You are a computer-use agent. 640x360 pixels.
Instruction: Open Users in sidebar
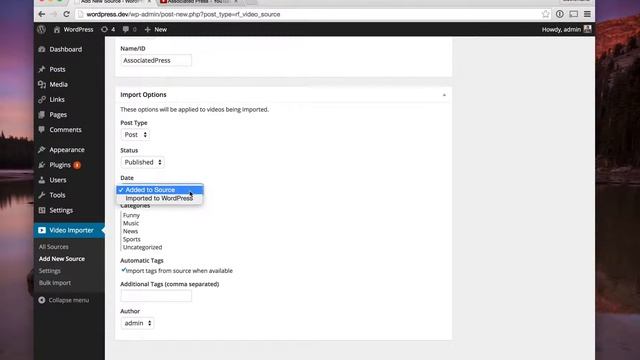tap(58, 180)
